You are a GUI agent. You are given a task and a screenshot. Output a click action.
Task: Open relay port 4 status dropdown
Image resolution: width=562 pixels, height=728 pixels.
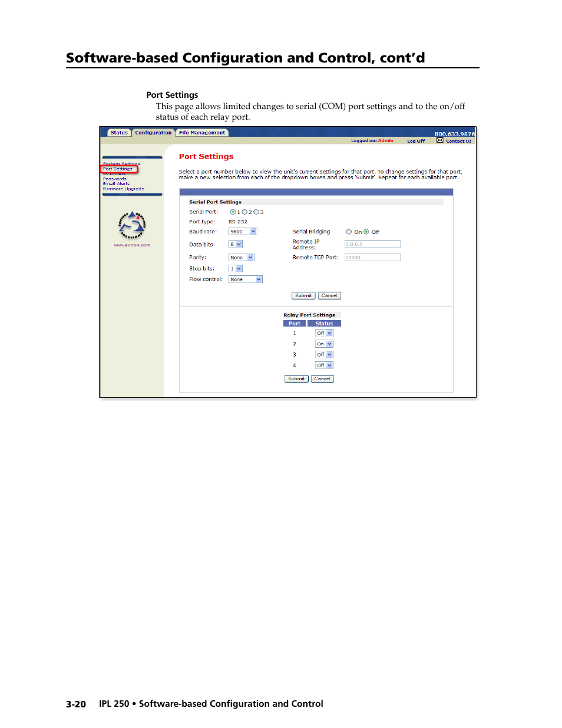[x=324, y=365]
